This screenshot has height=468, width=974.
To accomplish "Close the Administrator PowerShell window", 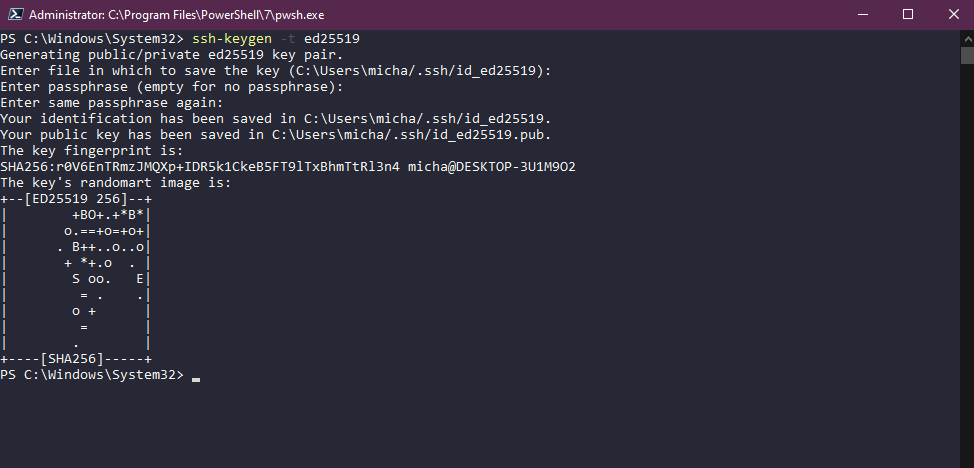I will pos(951,15).
